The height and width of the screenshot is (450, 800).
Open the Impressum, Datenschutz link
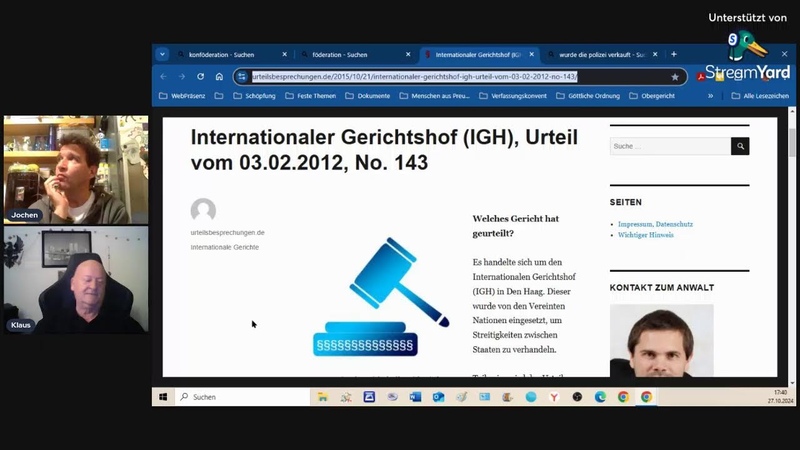[x=655, y=224]
